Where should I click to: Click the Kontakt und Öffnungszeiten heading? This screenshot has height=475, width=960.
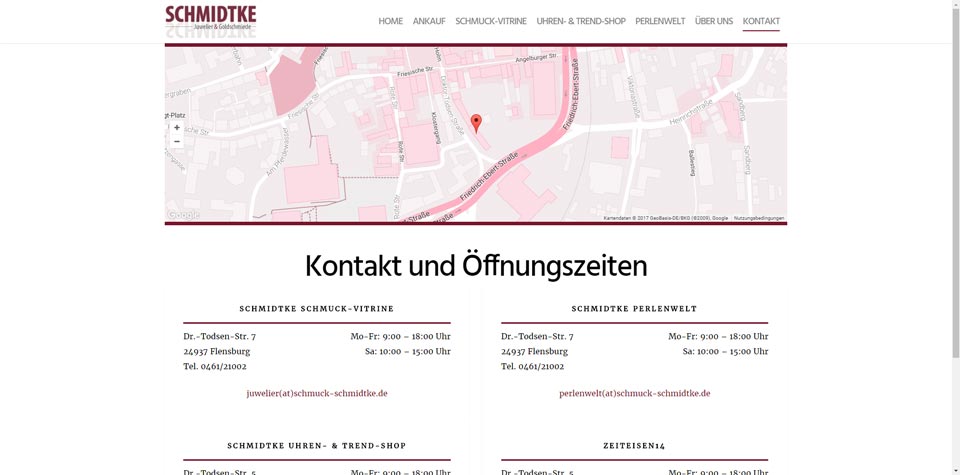pyautogui.click(x=476, y=266)
